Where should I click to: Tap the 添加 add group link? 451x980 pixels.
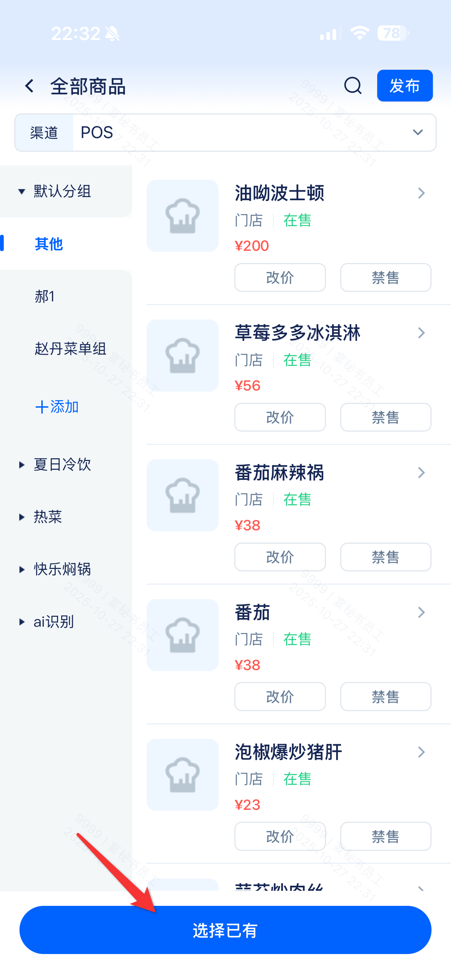pos(57,407)
